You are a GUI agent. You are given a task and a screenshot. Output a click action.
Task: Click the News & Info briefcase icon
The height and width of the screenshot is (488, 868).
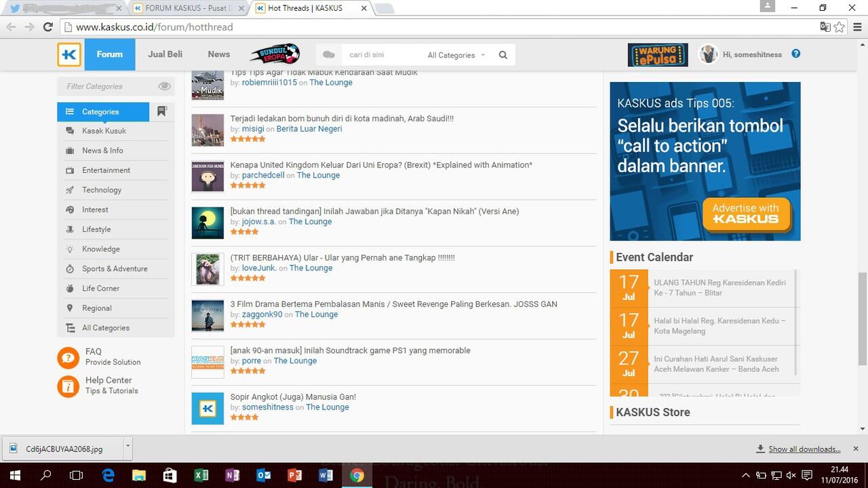click(x=70, y=150)
